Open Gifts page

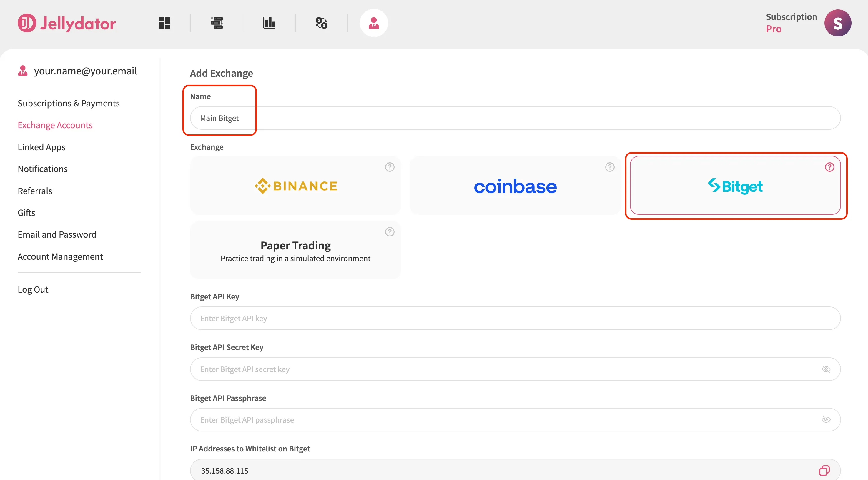click(x=26, y=213)
